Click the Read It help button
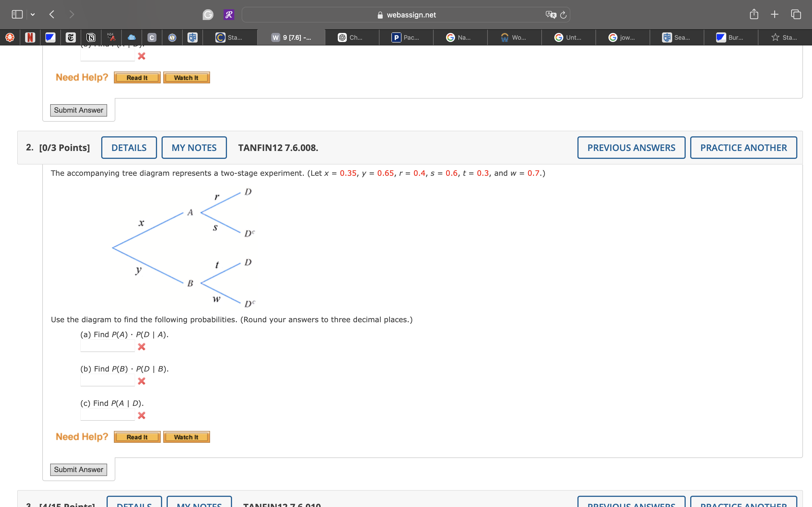Screen dimensions: 812x507 click(x=137, y=436)
